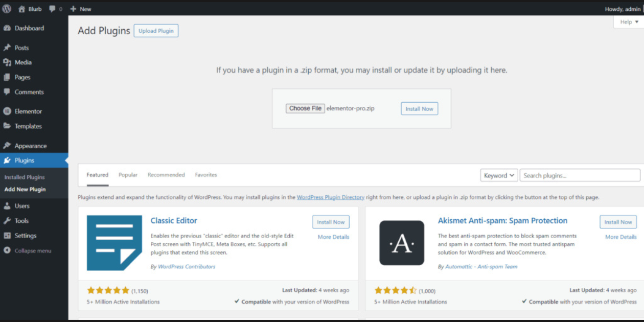Image resolution: width=644 pixels, height=322 pixels.
Task: Click the Posts pin icon
Action: pyautogui.click(x=7, y=48)
